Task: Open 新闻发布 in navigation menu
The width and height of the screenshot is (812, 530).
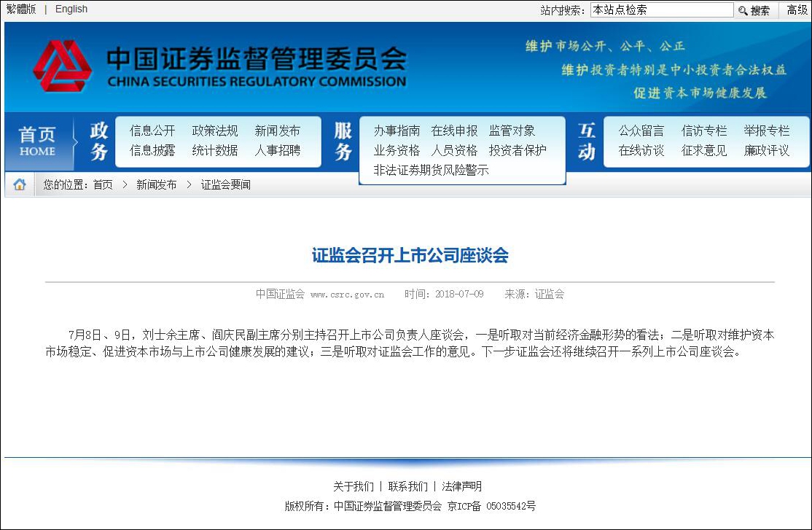Action: [x=278, y=130]
